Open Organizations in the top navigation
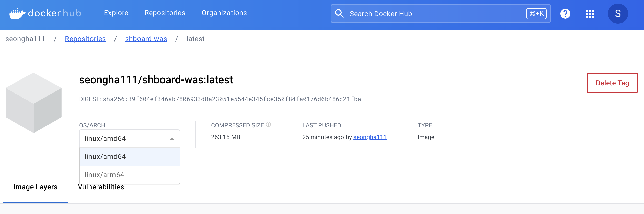644x214 pixels. coord(224,13)
